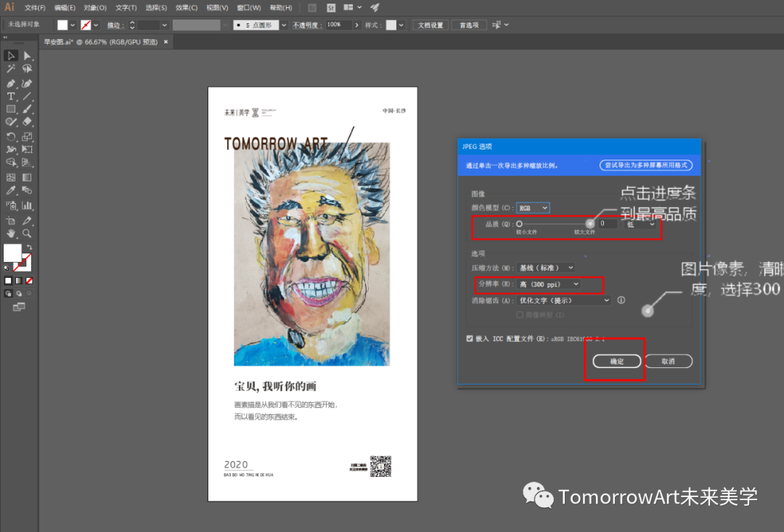
Task: Select the Gradient tool
Action: point(27,178)
